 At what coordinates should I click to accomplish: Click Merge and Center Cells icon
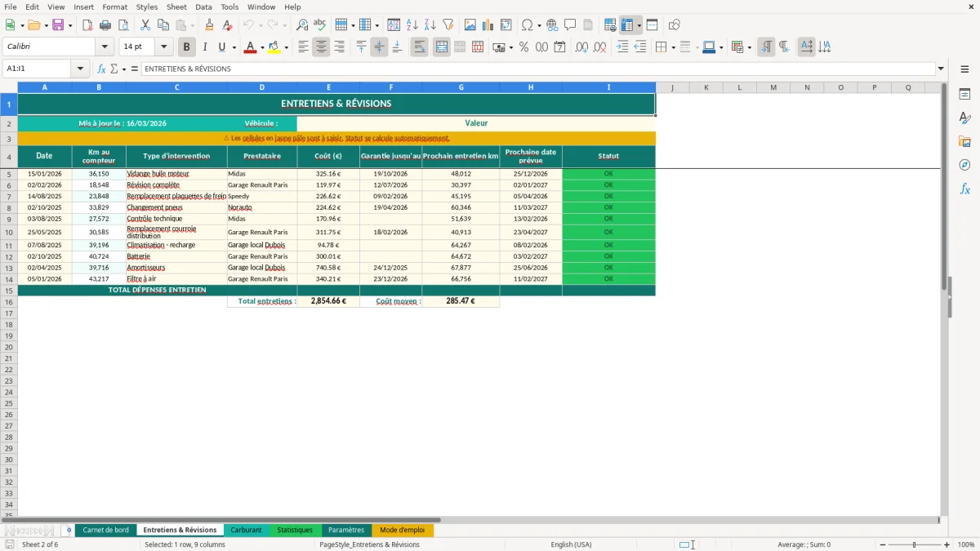click(x=442, y=47)
